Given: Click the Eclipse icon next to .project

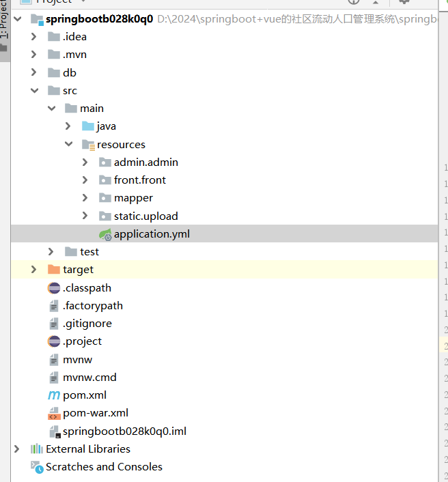Looking at the screenshot, I should point(54,341).
